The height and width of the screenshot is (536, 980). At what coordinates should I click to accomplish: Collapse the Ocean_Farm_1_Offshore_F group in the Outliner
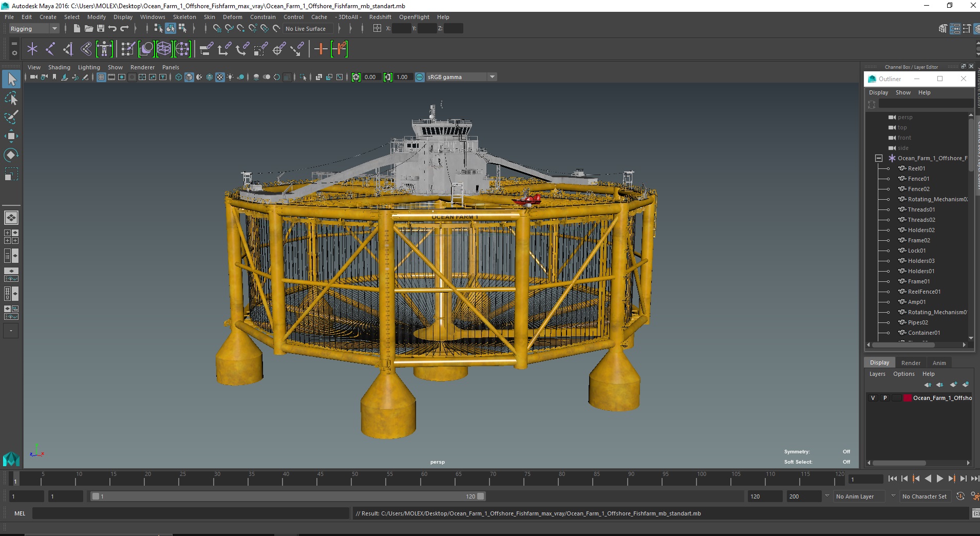[x=879, y=158]
